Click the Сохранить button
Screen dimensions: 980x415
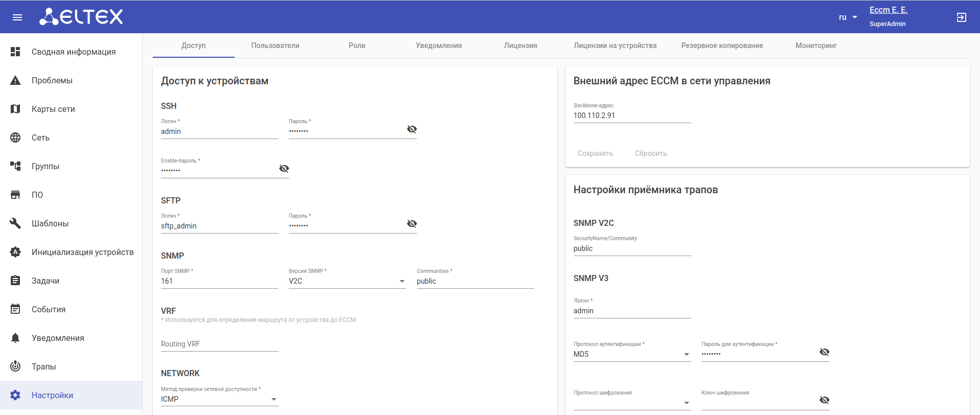click(x=595, y=153)
